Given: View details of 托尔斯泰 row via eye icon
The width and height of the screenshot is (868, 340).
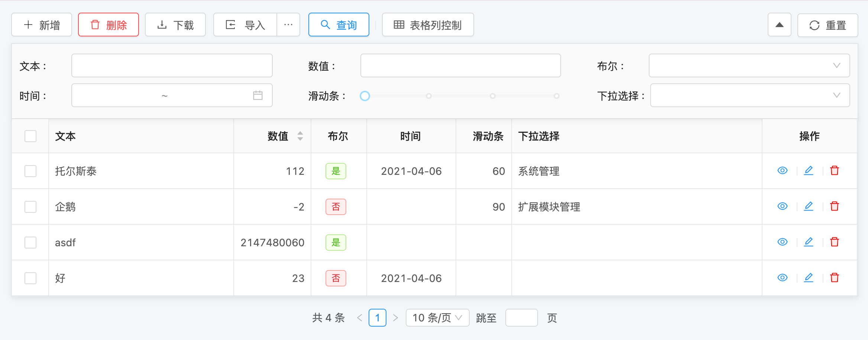Looking at the screenshot, I should [782, 170].
